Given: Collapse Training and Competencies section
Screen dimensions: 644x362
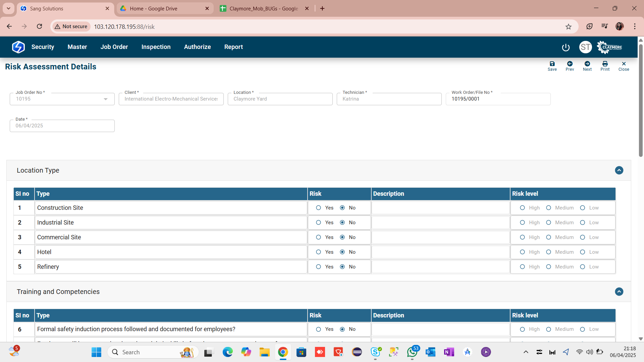Looking at the screenshot, I should tap(619, 292).
